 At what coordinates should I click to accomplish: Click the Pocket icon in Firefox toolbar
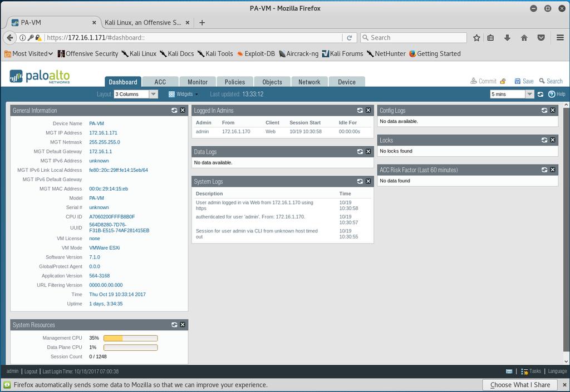541,38
